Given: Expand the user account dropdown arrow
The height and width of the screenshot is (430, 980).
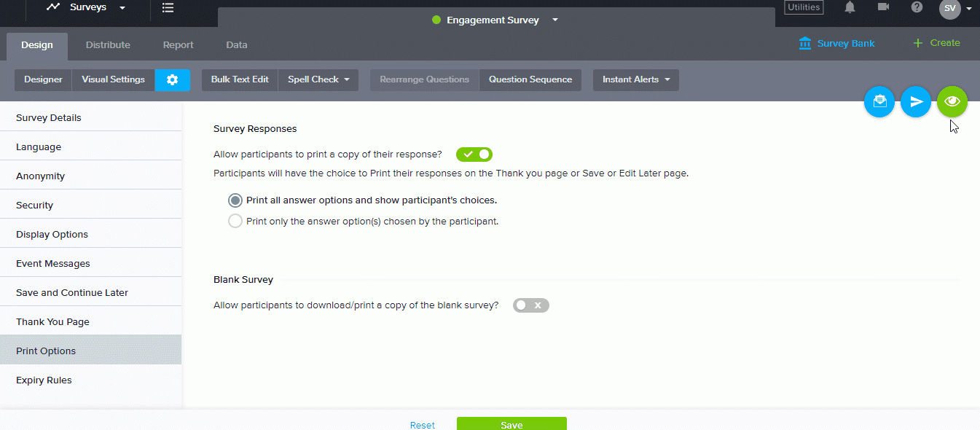Looking at the screenshot, I should 969,9.
